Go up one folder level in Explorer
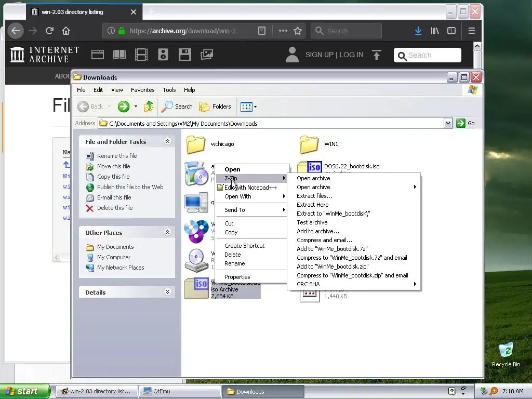Image resolution: width=532 pixels, height=399 pixels. (148, 107)
